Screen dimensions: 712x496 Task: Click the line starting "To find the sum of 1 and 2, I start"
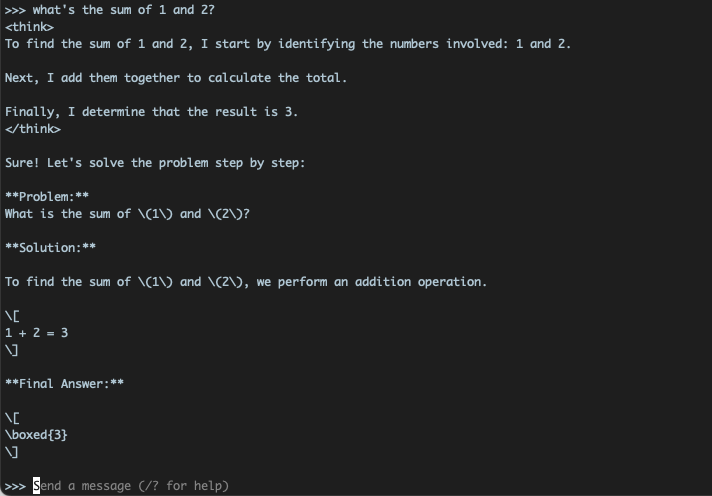point(288,44)
